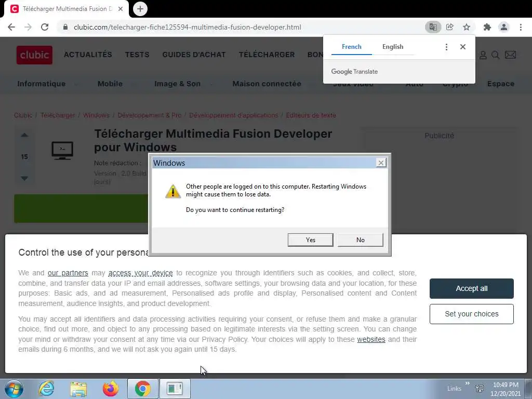Open Windows breadcrumb link

(96, 115)
